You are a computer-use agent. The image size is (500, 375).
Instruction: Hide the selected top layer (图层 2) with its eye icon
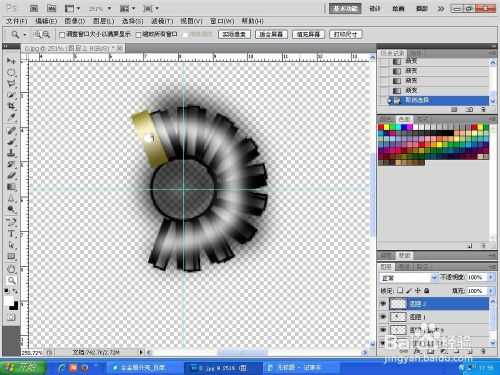pos(383,304)
